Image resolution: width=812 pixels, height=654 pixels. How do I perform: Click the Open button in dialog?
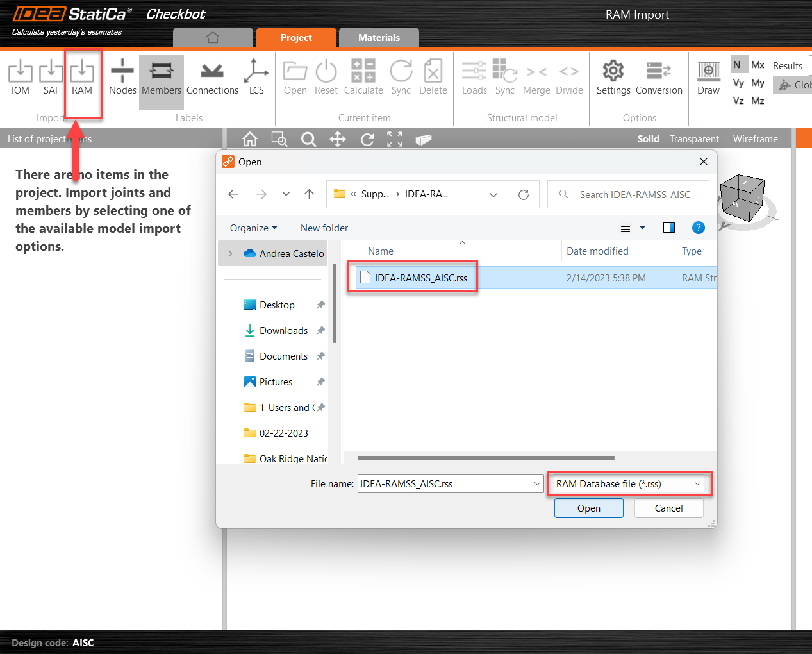(x=588, y=508)
